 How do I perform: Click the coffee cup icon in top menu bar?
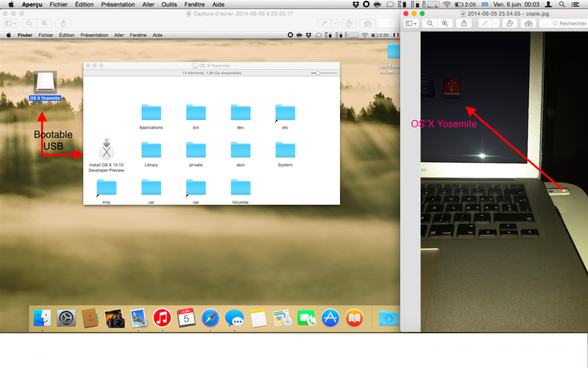click(x=377, y=4)
